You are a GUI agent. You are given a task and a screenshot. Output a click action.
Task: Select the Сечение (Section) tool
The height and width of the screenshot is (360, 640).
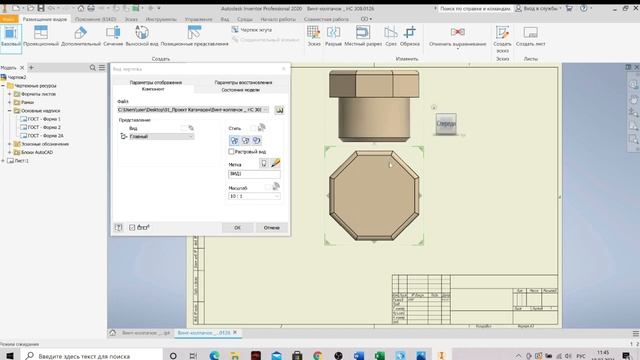[x=113, y=36]
